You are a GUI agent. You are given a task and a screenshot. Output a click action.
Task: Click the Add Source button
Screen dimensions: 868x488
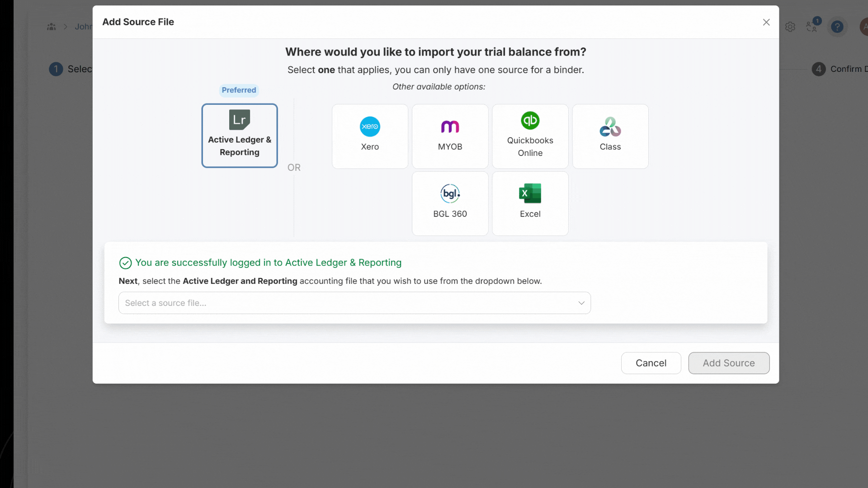[x=728, y=363]
